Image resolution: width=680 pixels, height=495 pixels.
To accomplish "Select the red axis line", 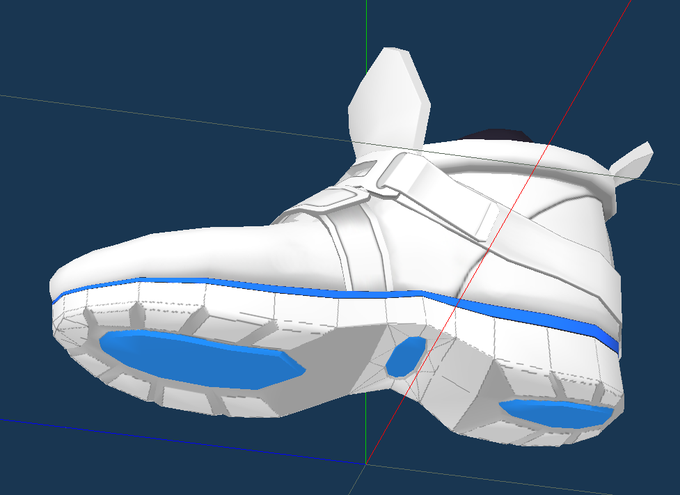I will (499, 230).
